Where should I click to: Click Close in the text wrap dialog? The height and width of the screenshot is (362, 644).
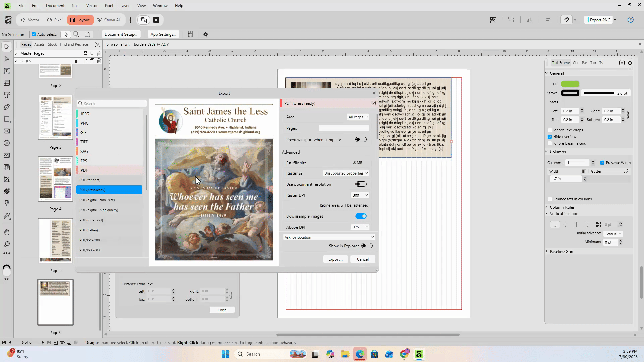click(222, 310)
